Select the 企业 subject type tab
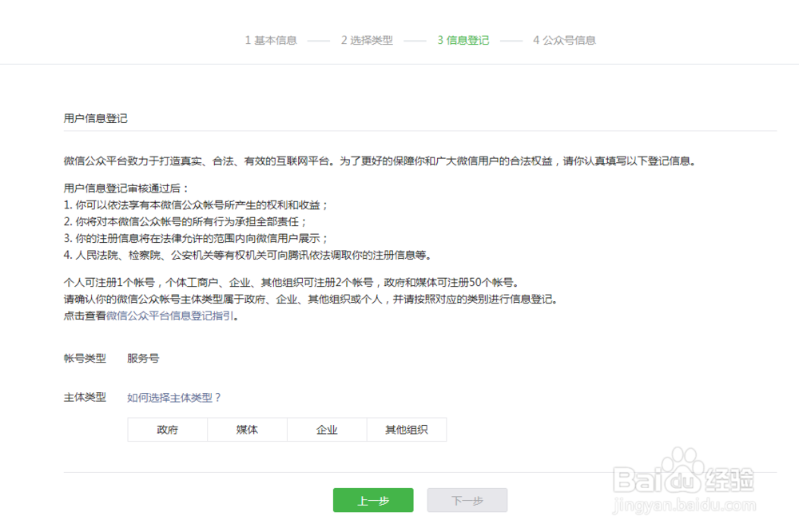This screenshot has width=799, height=532. [x=327, y=430]
